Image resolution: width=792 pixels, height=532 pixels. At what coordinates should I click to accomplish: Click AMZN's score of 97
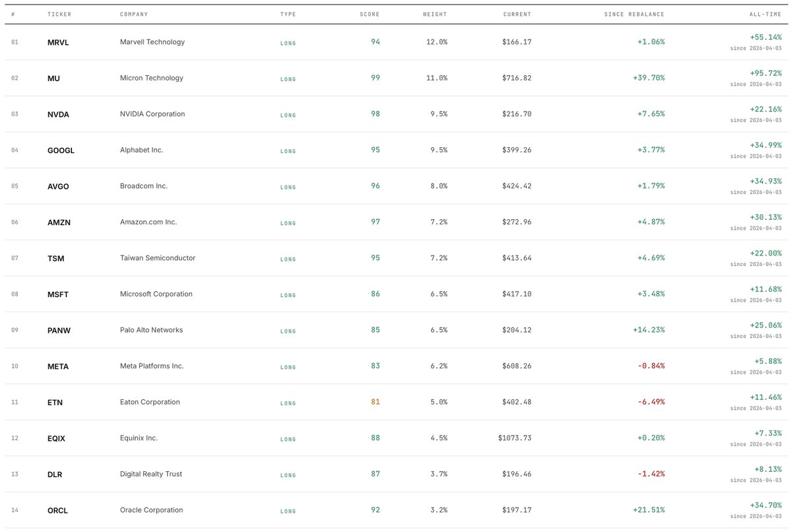(376, 222)
